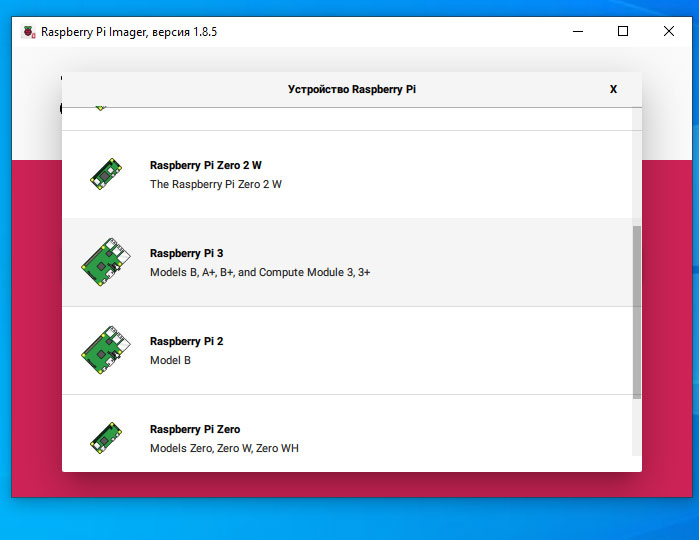Click description 'Models B, A+, B+, and Compute Module 3, 3+'
Screen dimensions: 699x540
tap(260, 272)
